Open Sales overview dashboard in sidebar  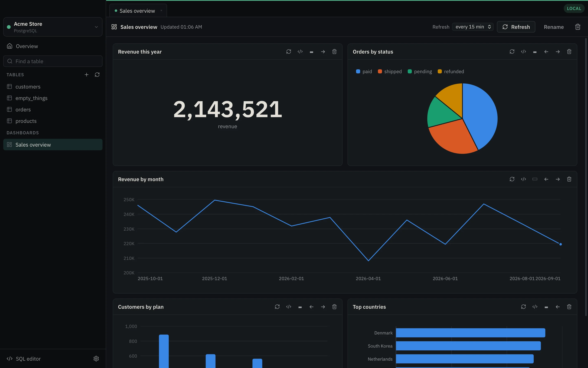(53, 145)
